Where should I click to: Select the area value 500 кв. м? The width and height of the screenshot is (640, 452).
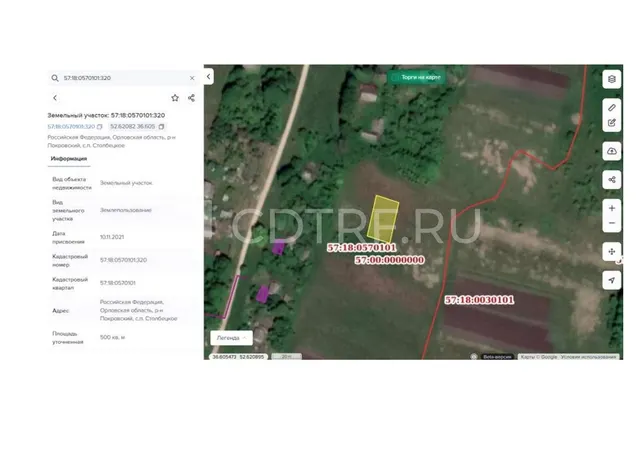pos(113,337)
